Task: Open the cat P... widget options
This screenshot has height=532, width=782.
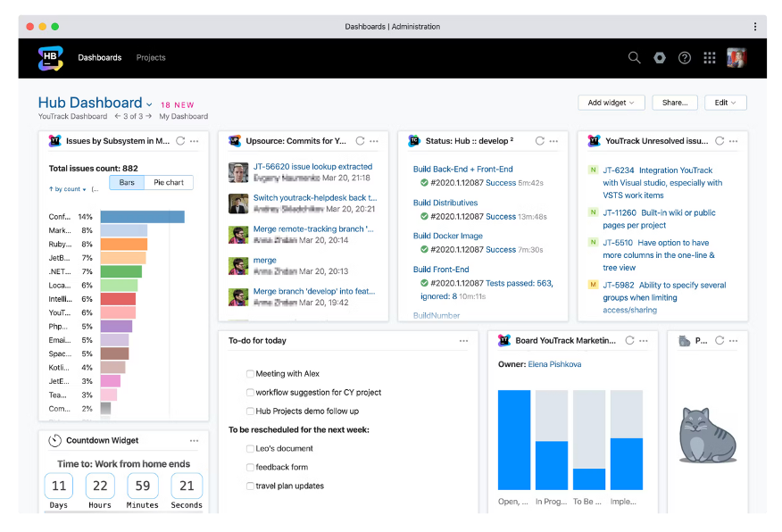Action: pyautogui.click(x=733, y=341)
